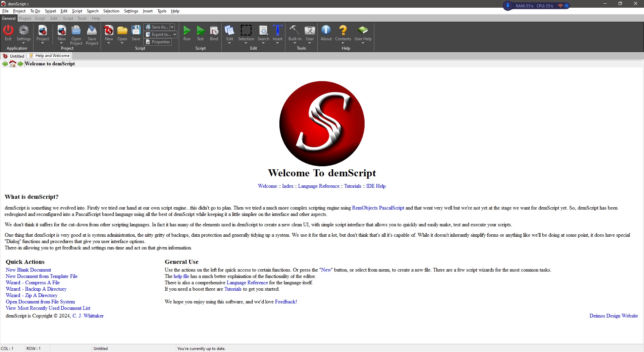Screen dimensions: 644x352
Task: Click the Home icon in help navigation
Action: (x=13, y=64)
